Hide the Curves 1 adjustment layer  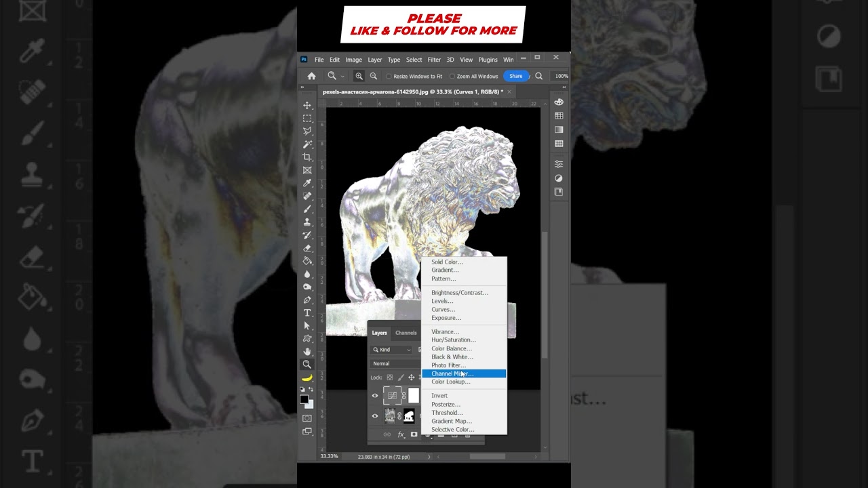click(375, 396)
